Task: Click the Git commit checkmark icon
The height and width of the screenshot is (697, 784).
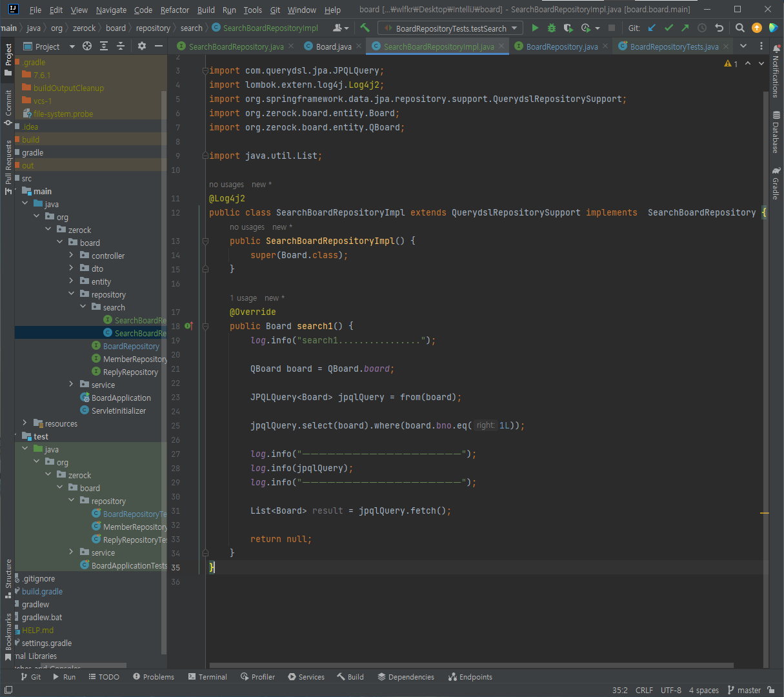Action: (668, 28)
